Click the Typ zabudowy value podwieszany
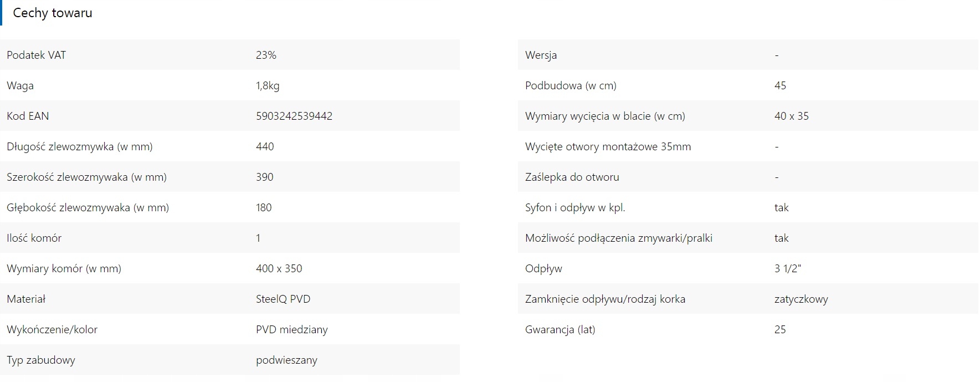Image resolution: width=980 pixels, height=382 pixels. tap(286, 360)
